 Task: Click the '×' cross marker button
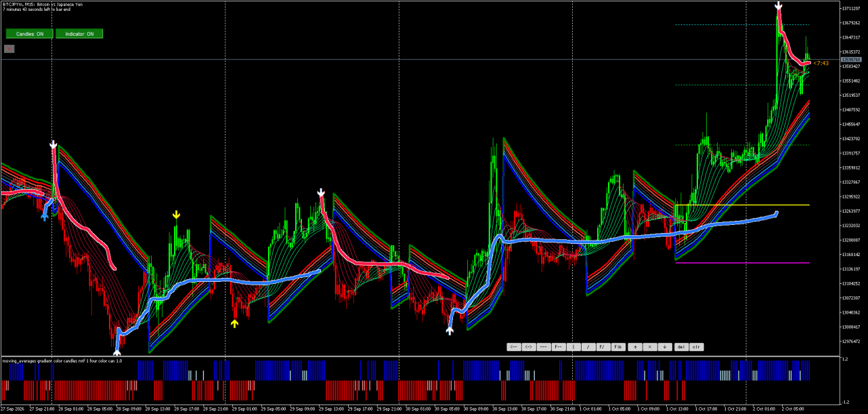[650, 347]
